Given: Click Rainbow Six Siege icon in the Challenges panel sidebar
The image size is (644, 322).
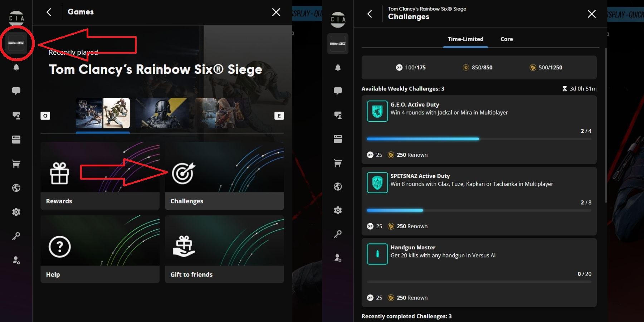Looking at the screenshot, I should tap(338, 44).
